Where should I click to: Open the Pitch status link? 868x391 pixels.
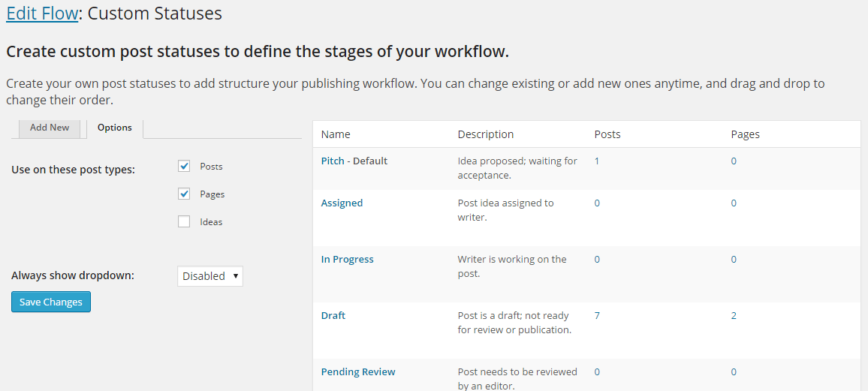(334, 161)
